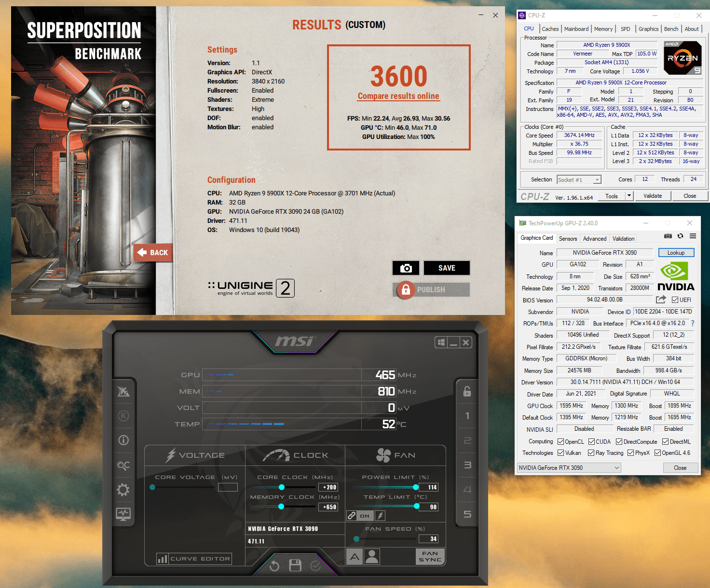Toggle the Vulkan checkbox

point(560,453)
